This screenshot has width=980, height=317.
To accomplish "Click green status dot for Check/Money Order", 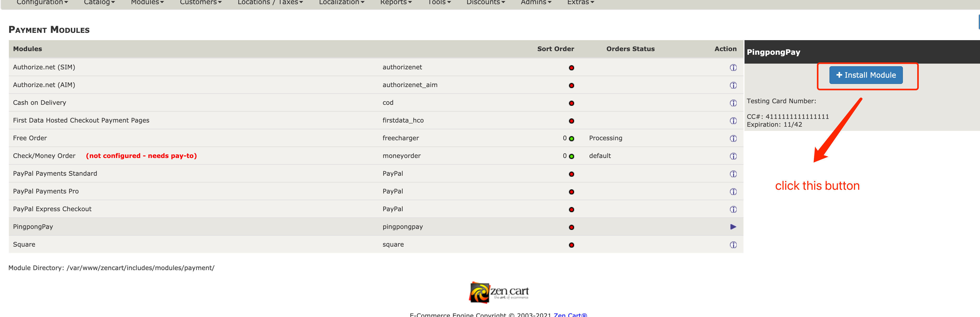I will [571, 156].
